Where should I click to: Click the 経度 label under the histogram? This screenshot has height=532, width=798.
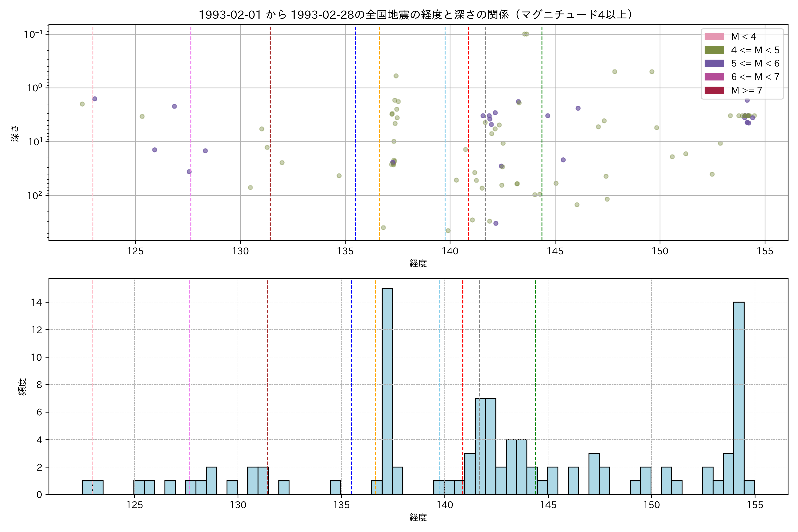click(x=418, y=517)
